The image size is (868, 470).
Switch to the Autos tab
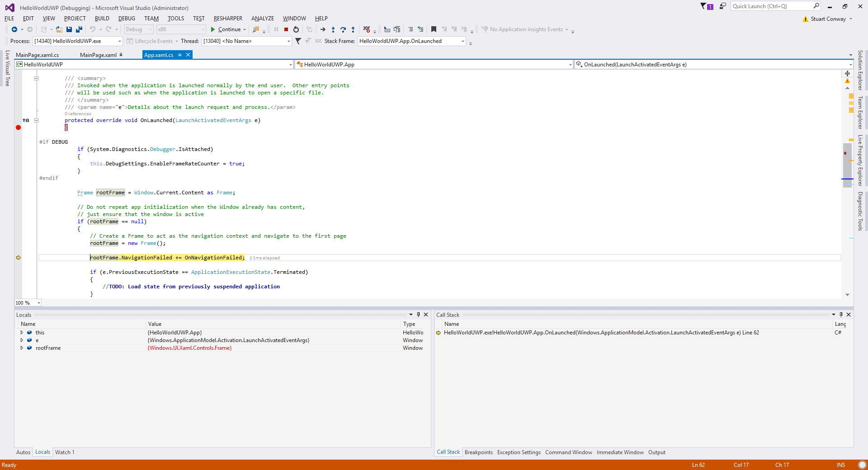tap(23, 452)
